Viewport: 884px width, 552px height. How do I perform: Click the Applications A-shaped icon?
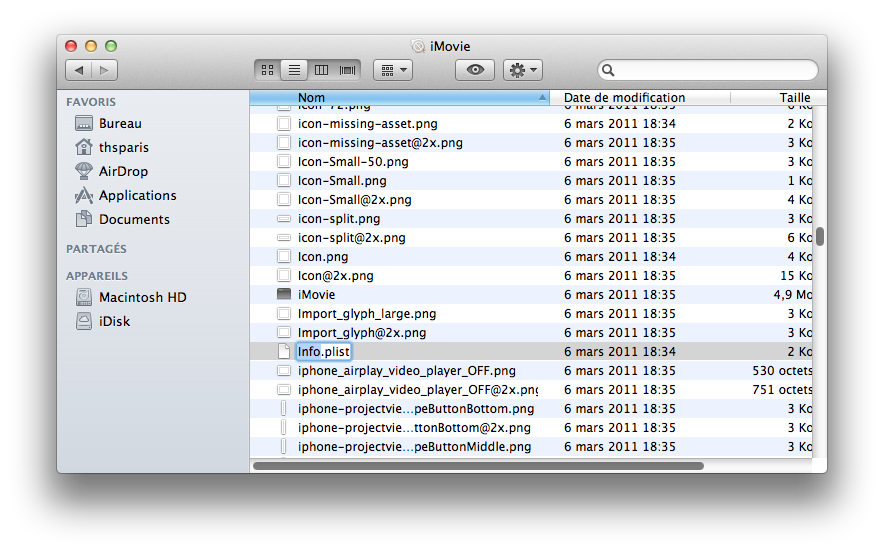click(84, 196)
